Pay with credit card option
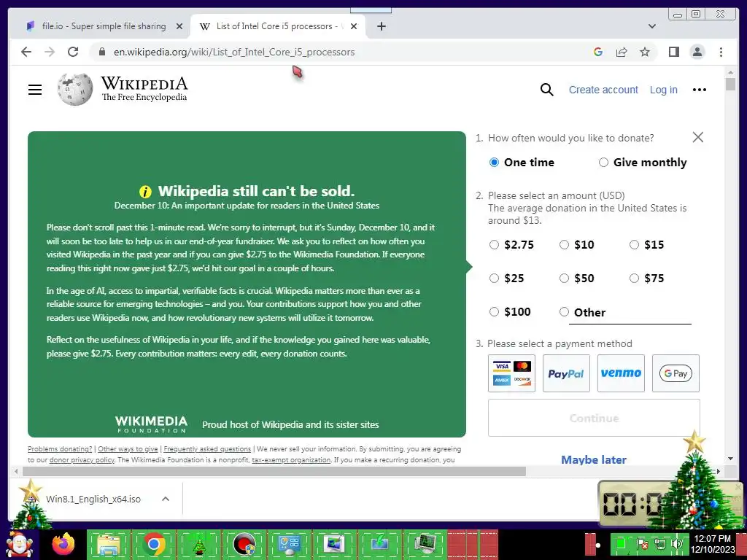This screenshot has width=747, height=560. (x=511, y=373)
